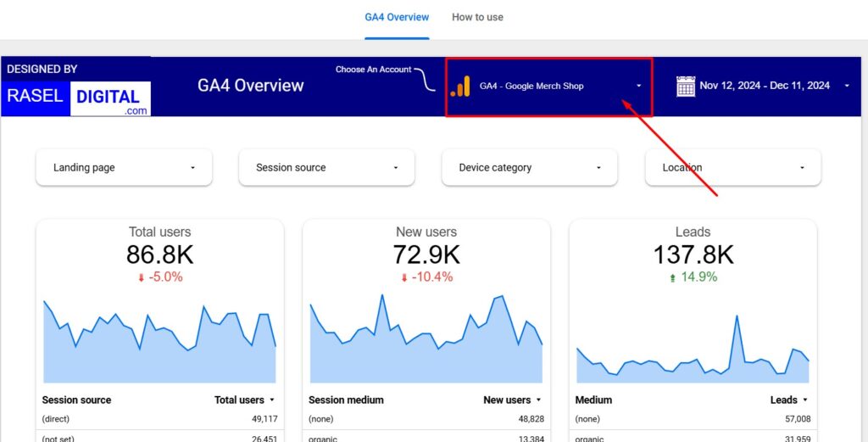Expand the Session source filter

tap(326, 168)
